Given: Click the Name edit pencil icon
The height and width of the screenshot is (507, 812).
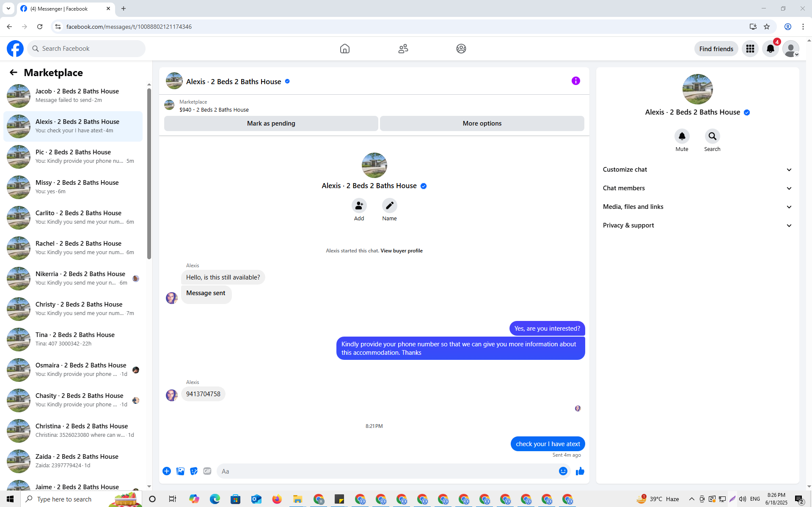Looking at the screenshot, I should tap(389, 206).
